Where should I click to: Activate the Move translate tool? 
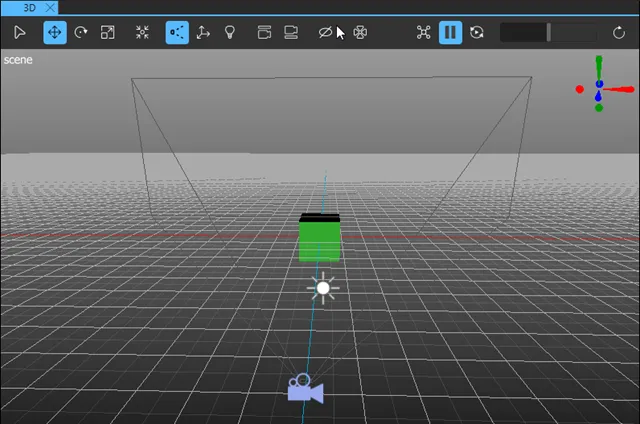tap(55, 32)
